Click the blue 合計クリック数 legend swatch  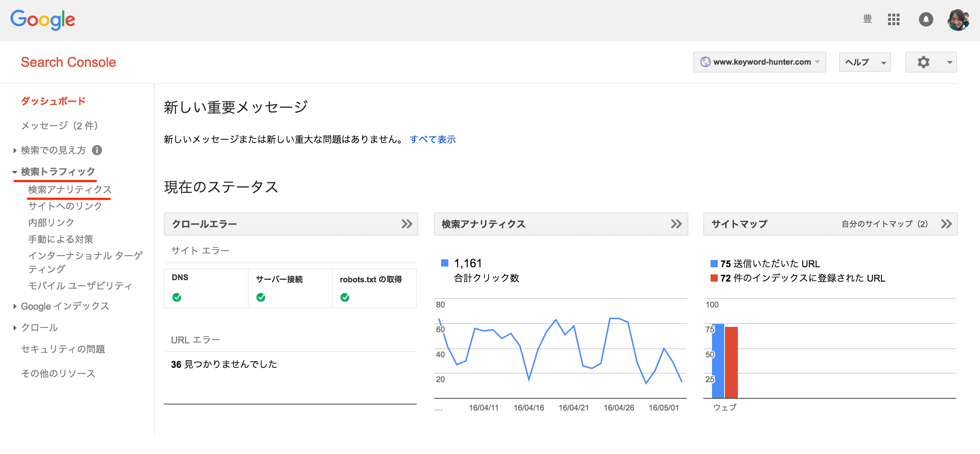[444, 263]
